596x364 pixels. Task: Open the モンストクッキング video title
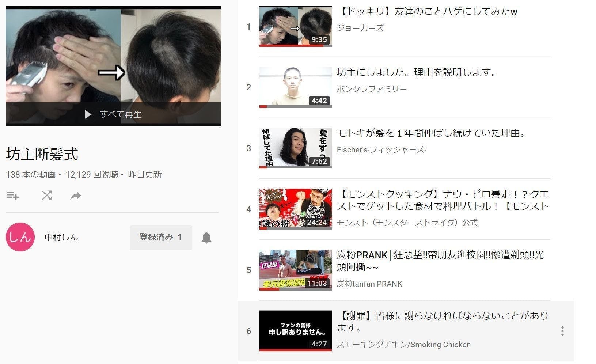[443, 200]
